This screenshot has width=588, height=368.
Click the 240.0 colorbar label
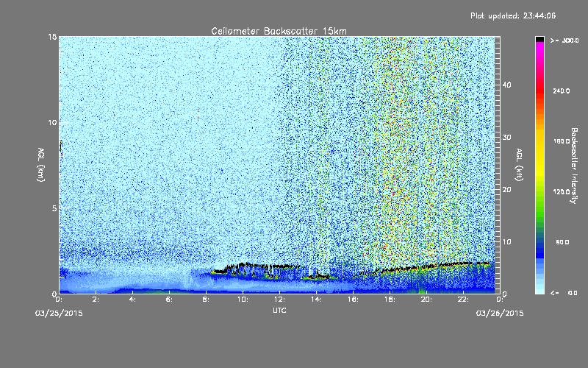tap(562, 91)
